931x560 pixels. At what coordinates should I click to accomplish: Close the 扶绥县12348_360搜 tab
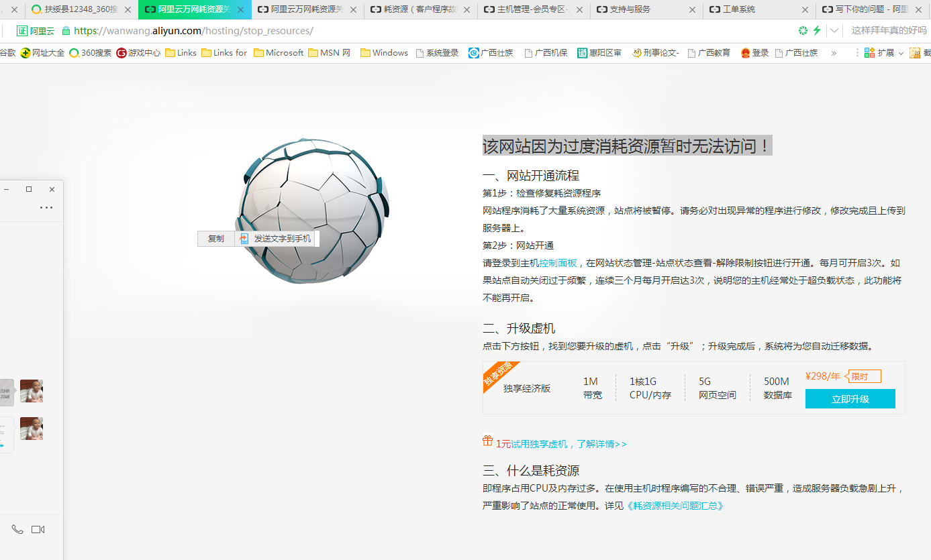point(128,9)
